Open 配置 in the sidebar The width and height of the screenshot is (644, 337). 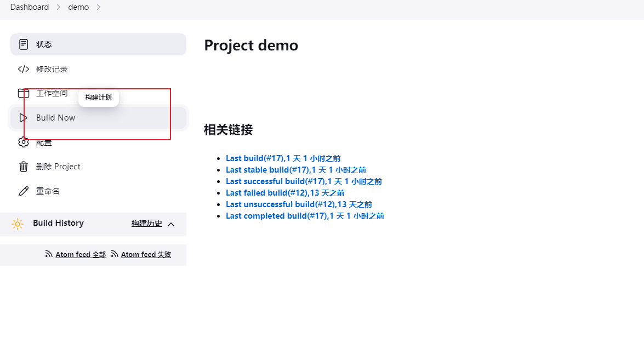[x=98, y=142]
